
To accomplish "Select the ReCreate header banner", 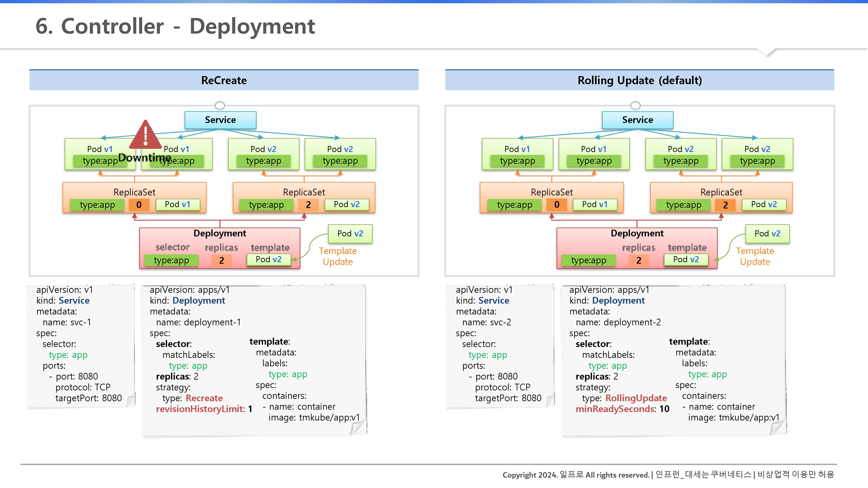I will (x=224, y=80).
